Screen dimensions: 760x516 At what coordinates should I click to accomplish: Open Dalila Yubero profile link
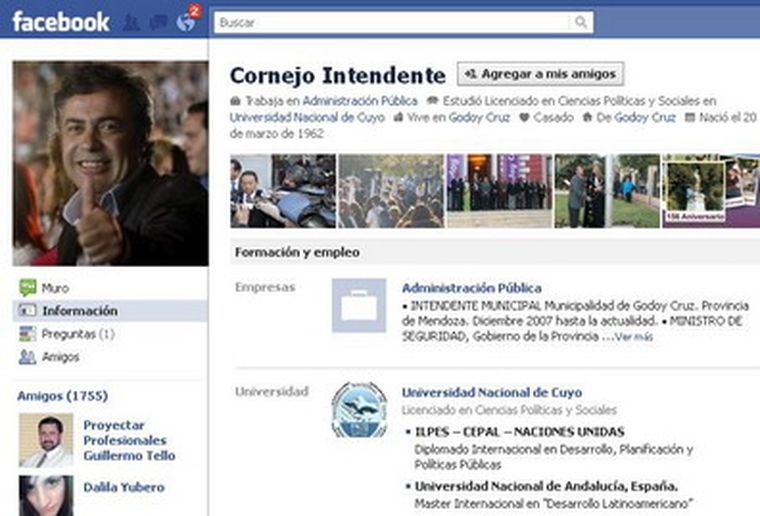click(124, 487)
